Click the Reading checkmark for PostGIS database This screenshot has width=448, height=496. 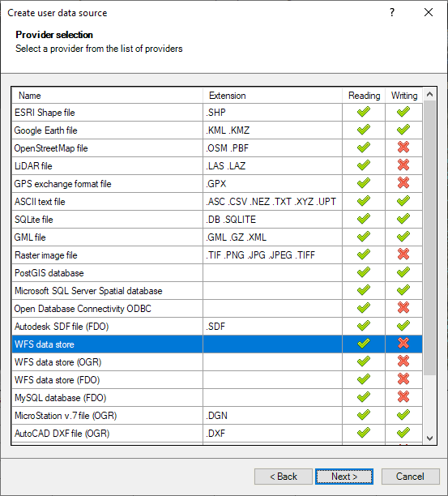[x=364, y=272]
